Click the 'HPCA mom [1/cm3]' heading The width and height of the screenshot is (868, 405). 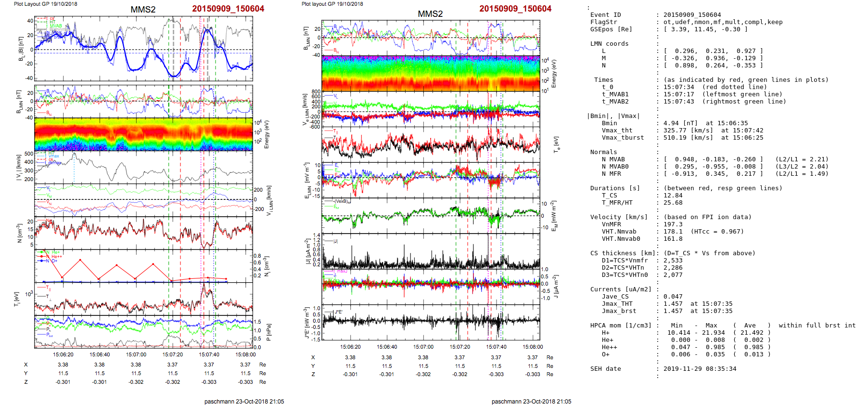pos(621,326)
